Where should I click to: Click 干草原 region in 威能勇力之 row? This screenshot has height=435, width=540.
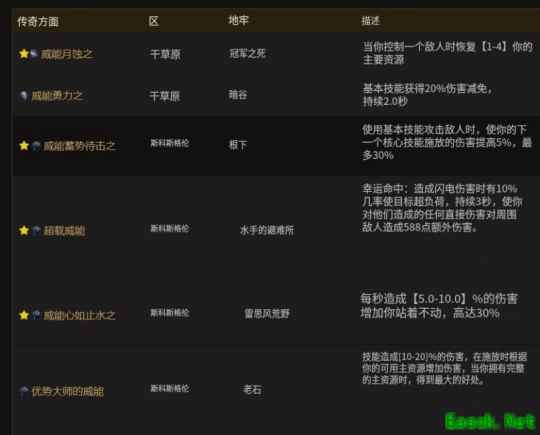165,96
